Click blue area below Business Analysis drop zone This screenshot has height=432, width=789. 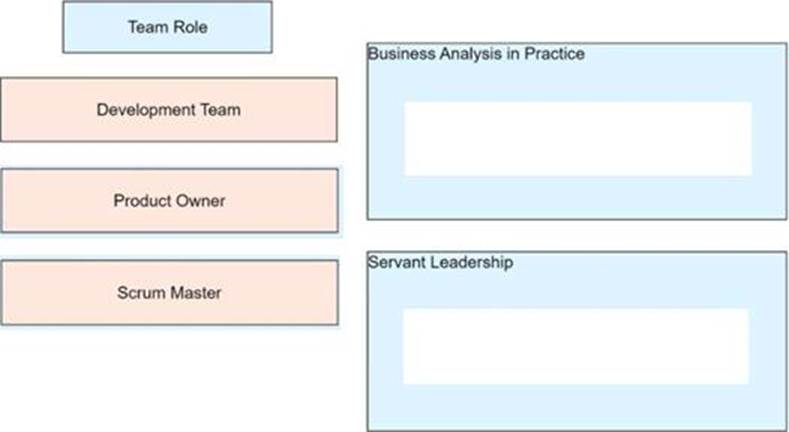click(577, 198)
